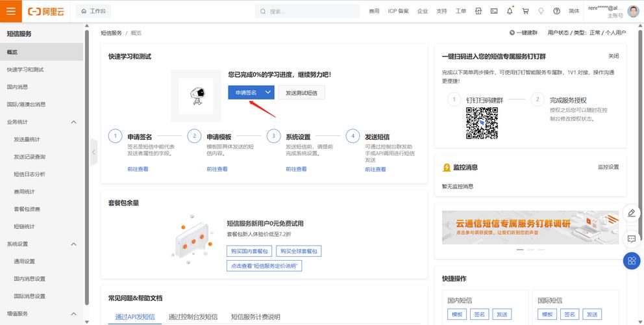The image size is (644, 325).
Task: Open 监控设置 in the monitoring card
Action: pyautogui.click(x=608, y=167)
